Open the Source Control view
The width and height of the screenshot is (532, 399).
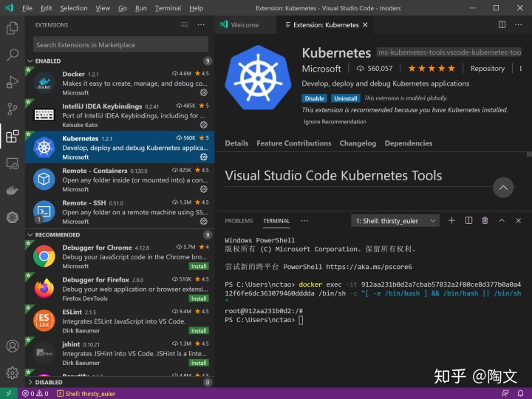tap(13, 109)
